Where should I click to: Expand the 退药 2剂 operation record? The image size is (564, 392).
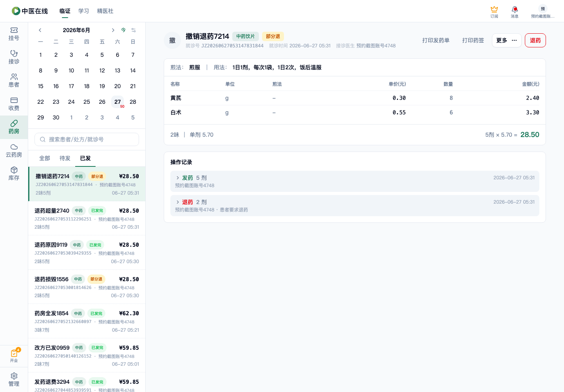(x=355, y=206)
